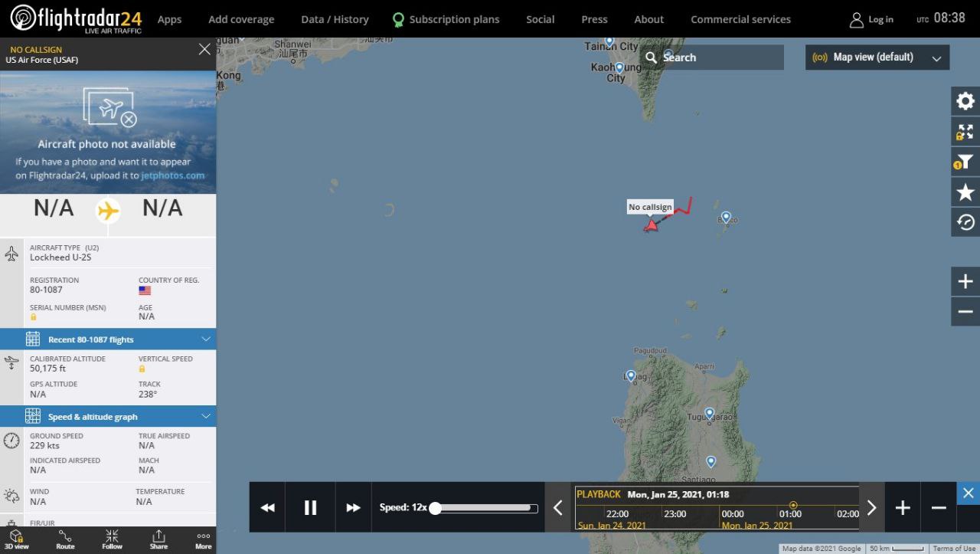Click the altitude section icon
Screen dimensions: 980x554
tap(11, 363)
